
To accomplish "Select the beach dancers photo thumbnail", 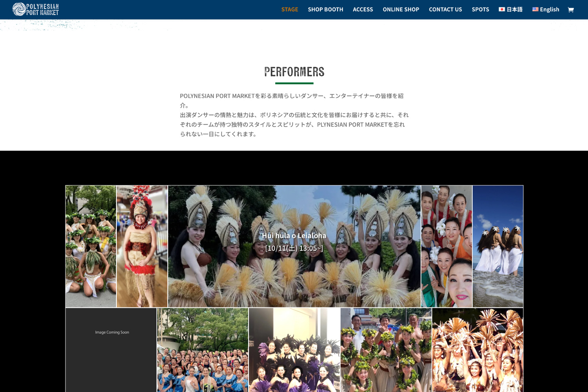I will [498, 246].
